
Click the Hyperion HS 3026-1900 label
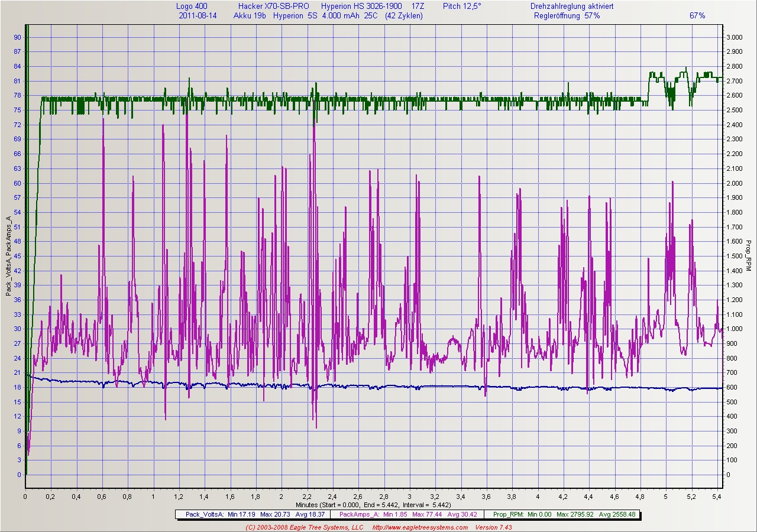361,6
